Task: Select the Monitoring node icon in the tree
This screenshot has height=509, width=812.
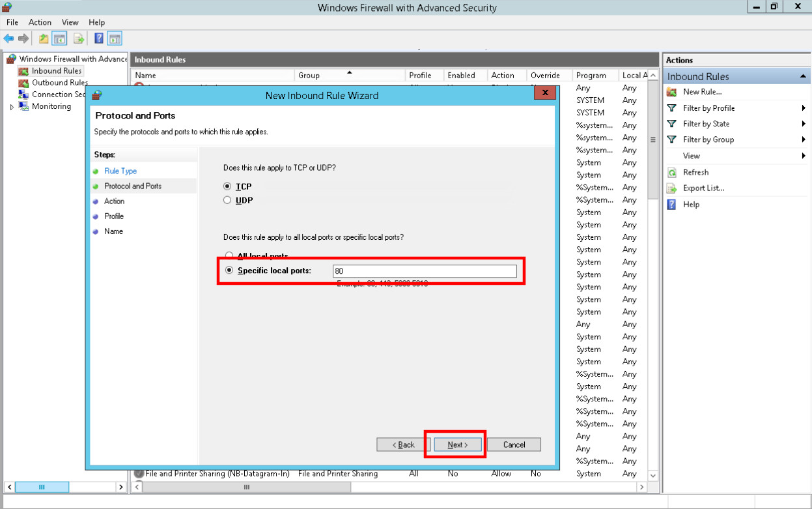Action: click(x=24, y=106)
